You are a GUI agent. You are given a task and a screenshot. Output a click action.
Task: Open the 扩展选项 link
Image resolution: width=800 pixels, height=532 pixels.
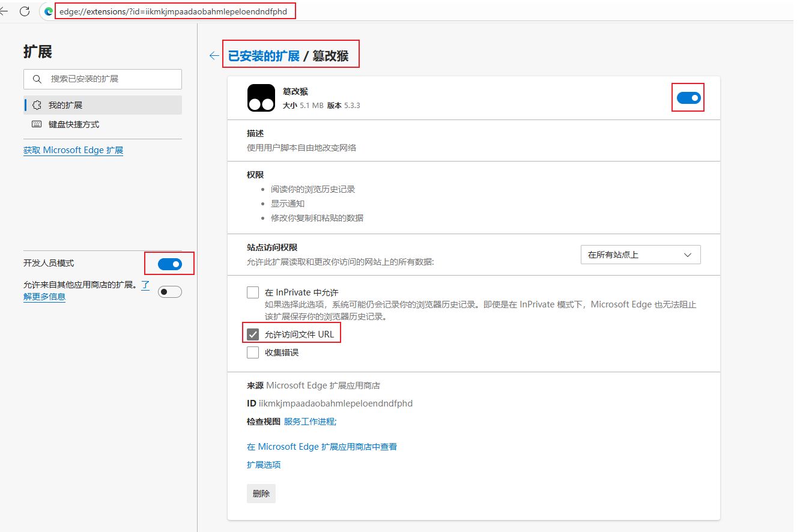pos(264,465)
